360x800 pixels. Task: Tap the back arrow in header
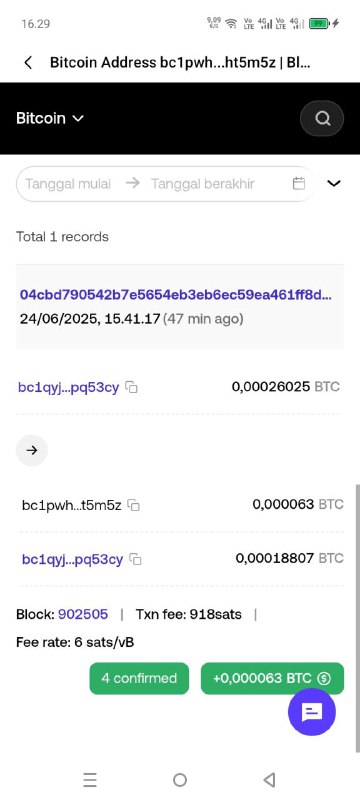click(29, 63)
